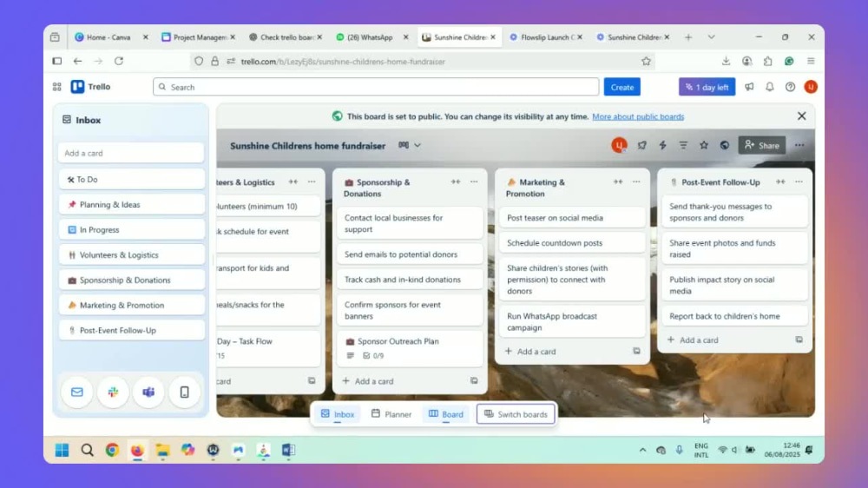Open account avatar in Trello header
868x488 pixels.
pos(811,87)
